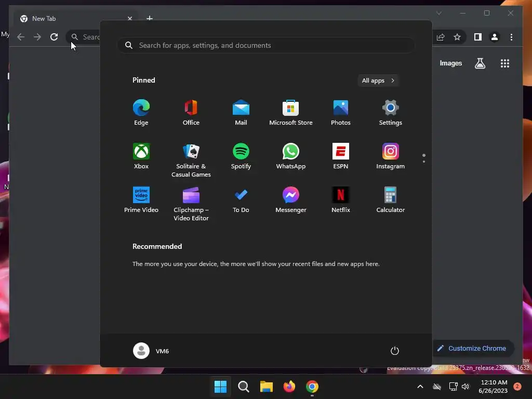Launch the Photos app
Viewport: 532px width, 399px height.
[341, 112]
